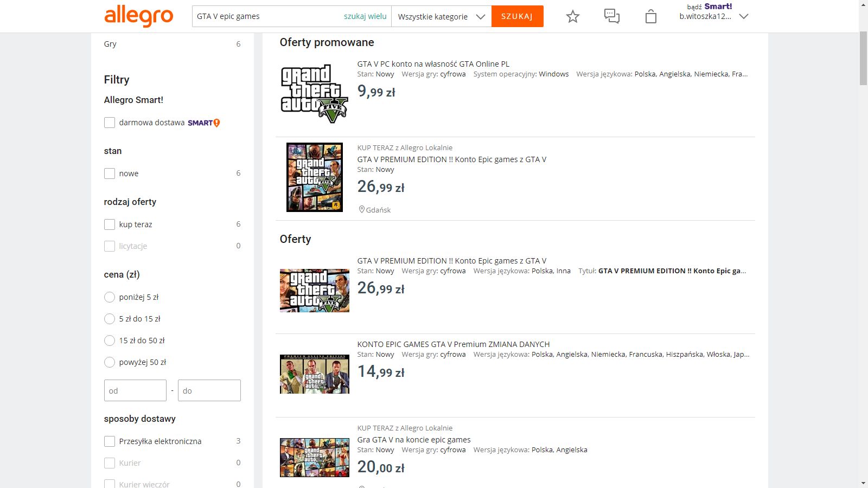Check Przesyłka elektroniczna delivery filter
The height and width of the screenshot is (488, 868).
[110, 441]
